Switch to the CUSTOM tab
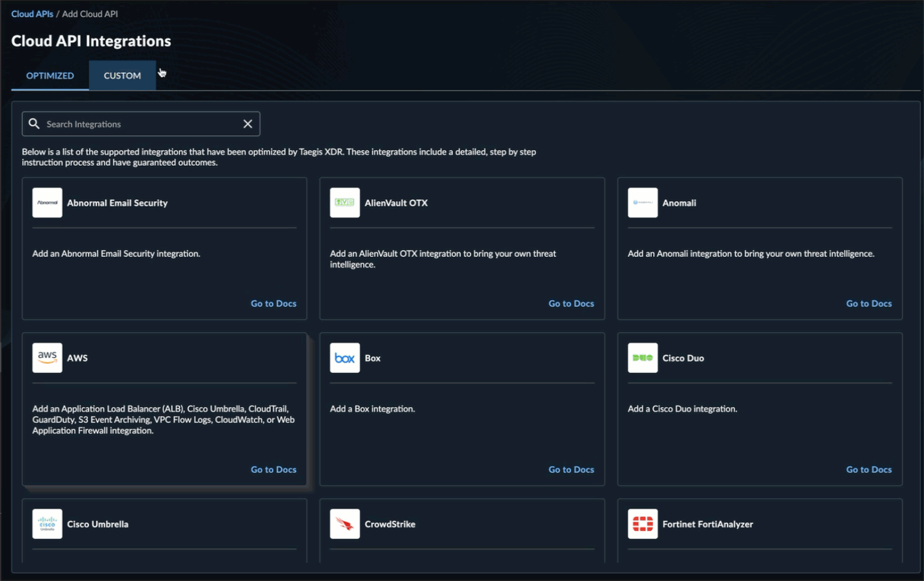Image resolution: width=924 pixels, height=581 pixels. (122, 76)
